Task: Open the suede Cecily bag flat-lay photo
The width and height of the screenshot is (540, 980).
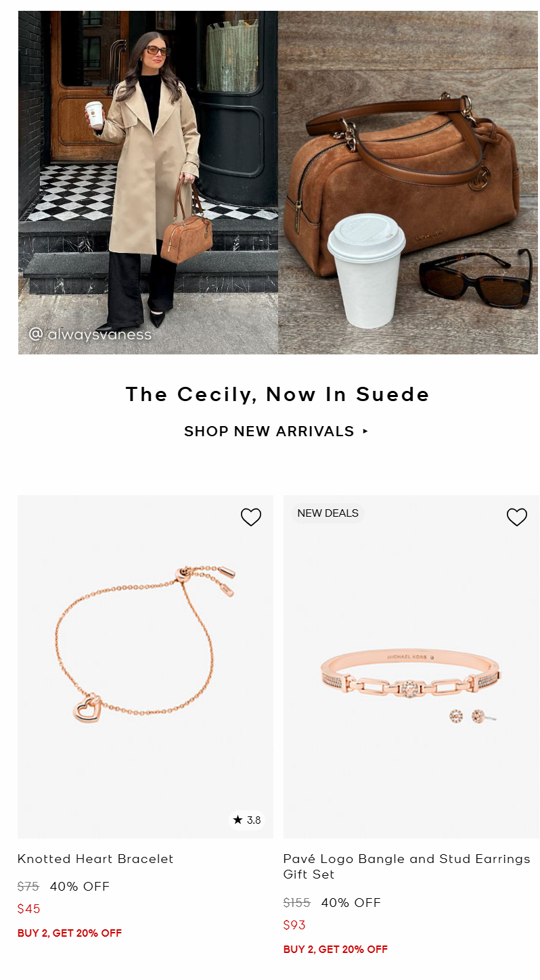Action: [x=408, y=183]
